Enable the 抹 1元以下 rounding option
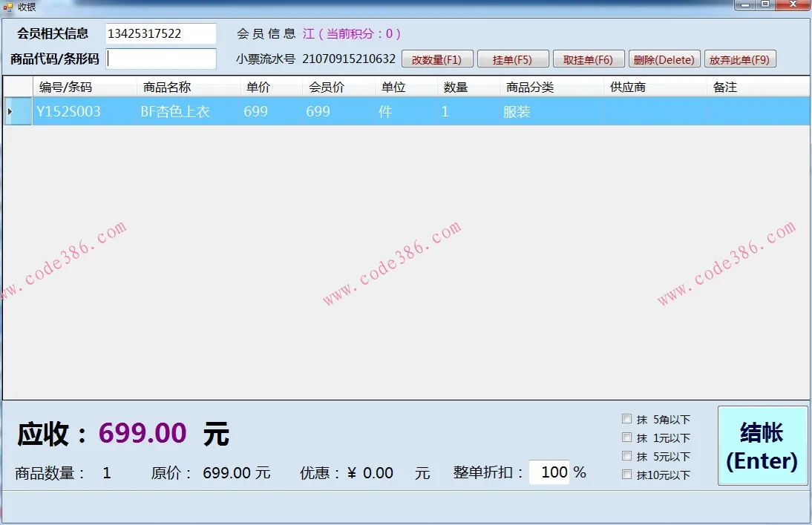Screen dimensions: 812x525 pos(627,437)
